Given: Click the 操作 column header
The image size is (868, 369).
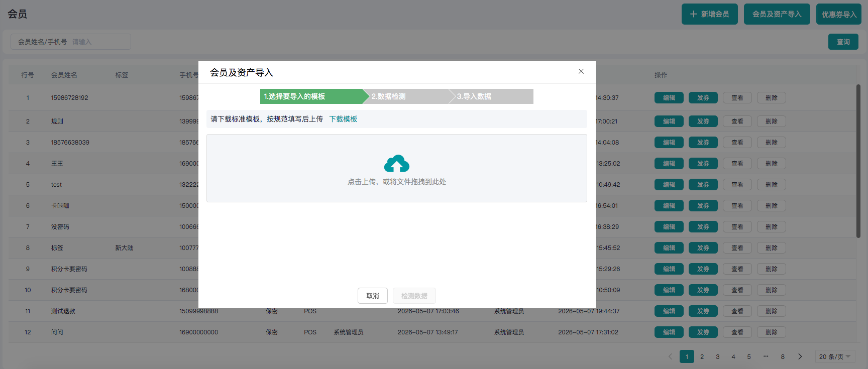Looking at the screenshot, I should coord(661,75).
